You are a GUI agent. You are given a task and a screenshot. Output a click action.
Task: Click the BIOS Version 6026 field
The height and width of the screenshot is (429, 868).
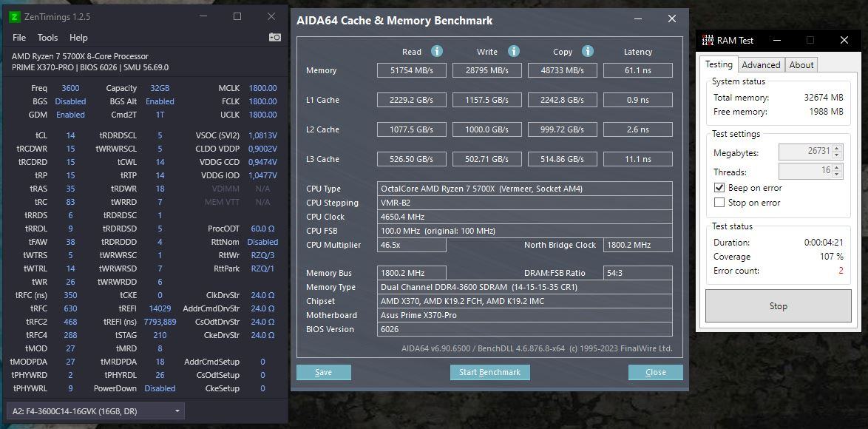(x=525, y=329)
